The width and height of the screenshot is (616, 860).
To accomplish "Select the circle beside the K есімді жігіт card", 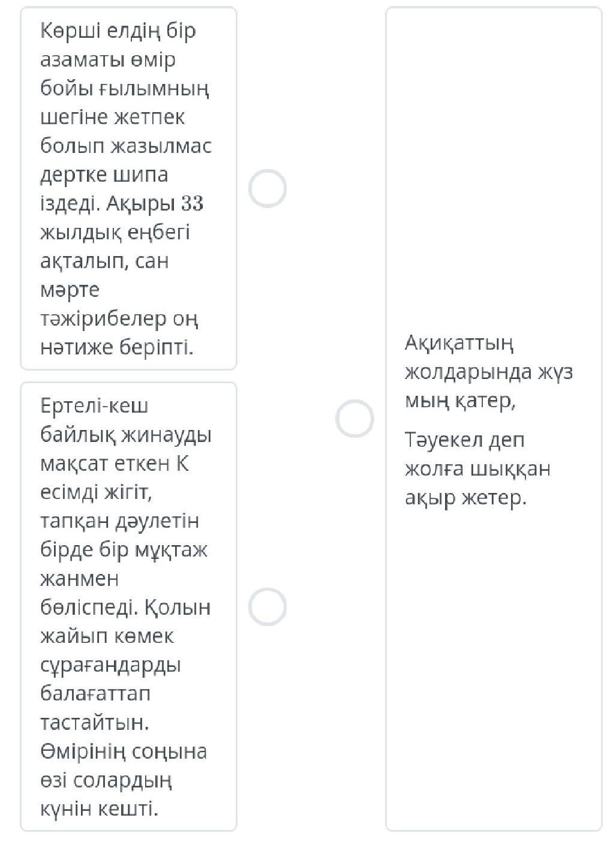I will pyautogui.click(x=268, y=606).
